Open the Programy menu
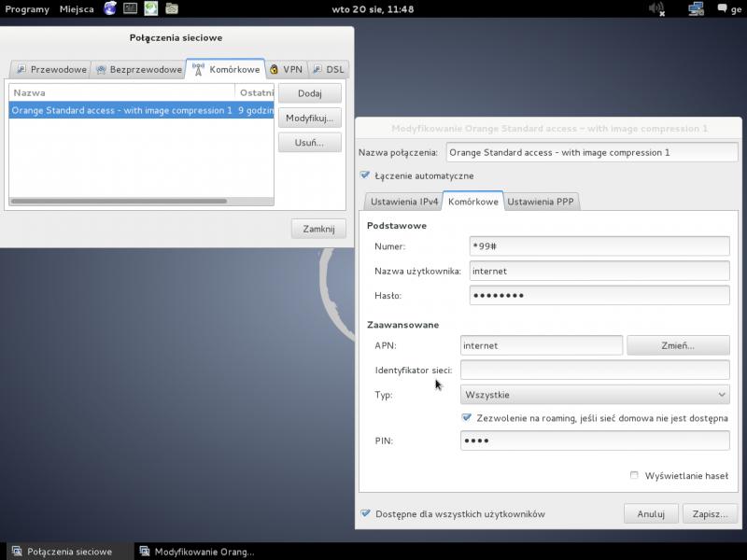 click(x=27, y=9)
